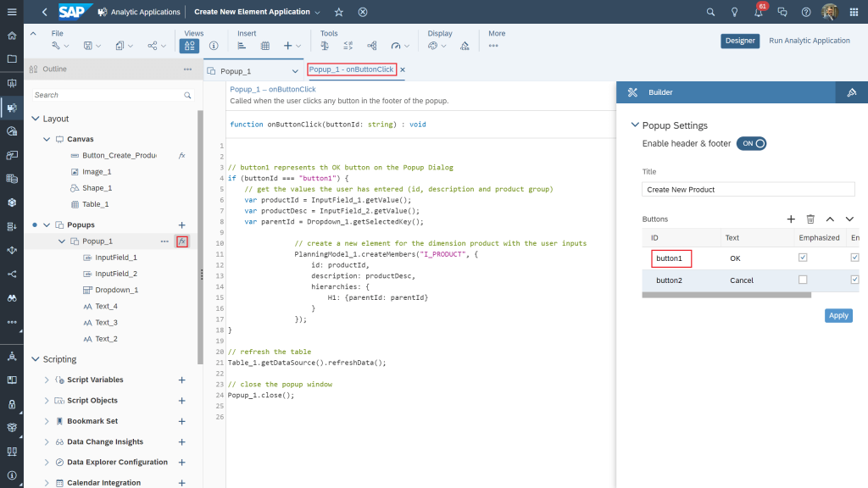Uncheck Emphasized for the OK button
The height and width of the screenshot is (488, 868).
pyautogui.click(x=803, y=258)
